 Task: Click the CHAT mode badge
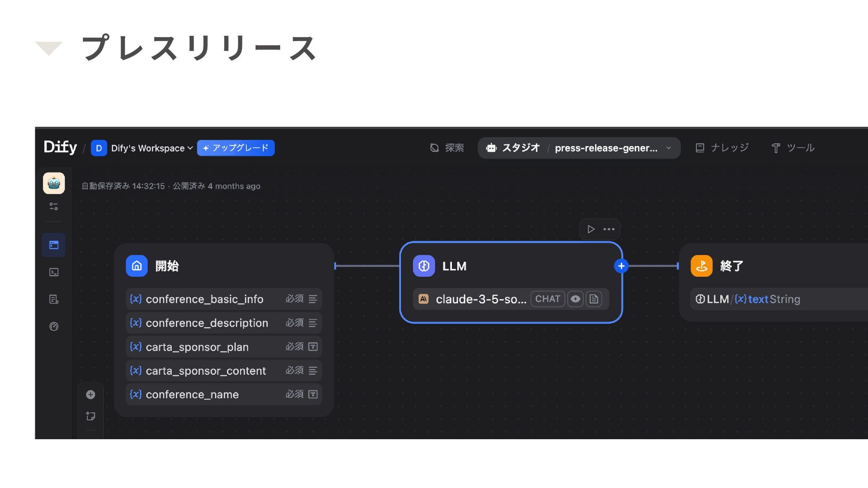(547, 299)
